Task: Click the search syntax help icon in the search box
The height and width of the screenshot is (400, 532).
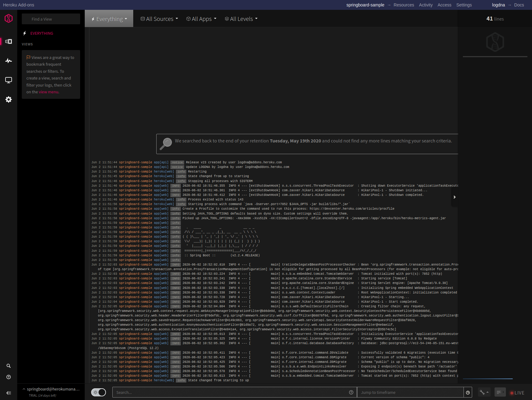Action: click(x=351, y=392)
